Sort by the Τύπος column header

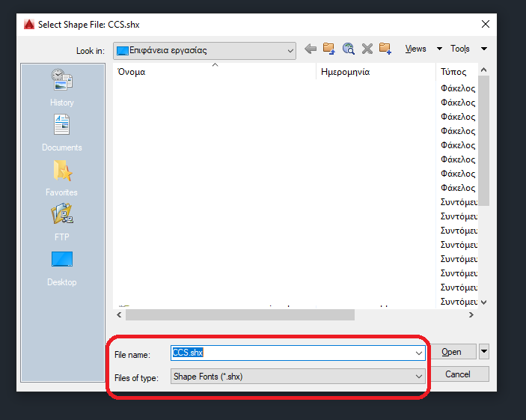tap(457, 72)
